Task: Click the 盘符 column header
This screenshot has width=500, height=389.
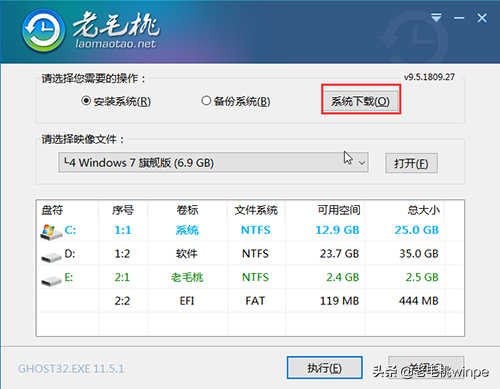Action: pos(52,210)
